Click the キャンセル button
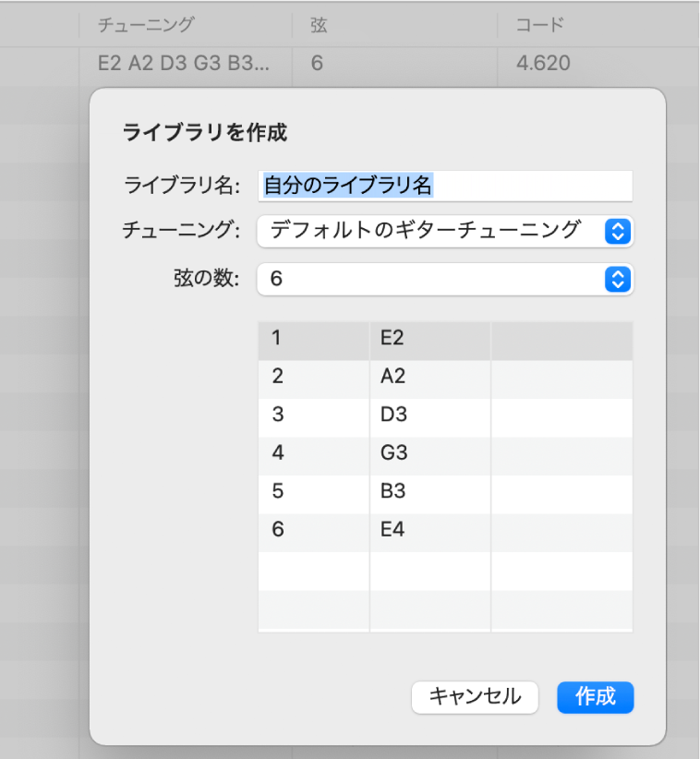The image size is (700, 759). click(x=475, y=697)
